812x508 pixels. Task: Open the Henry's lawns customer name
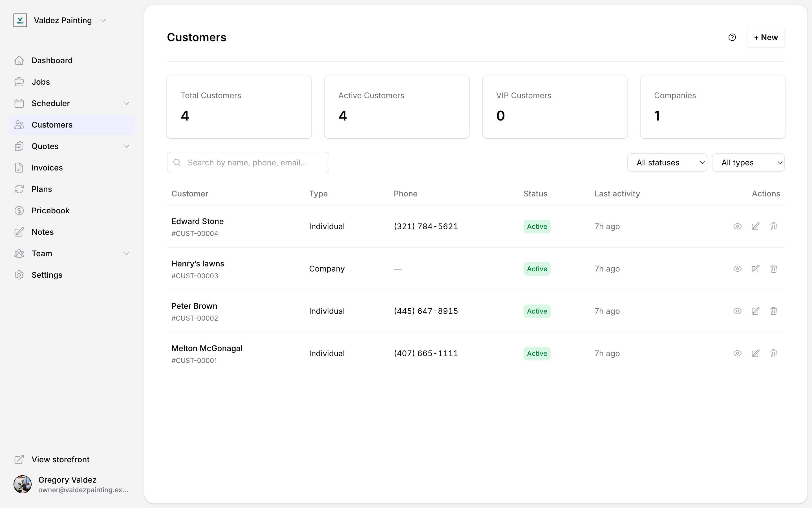pyautogui.click(x=198, y=264)
